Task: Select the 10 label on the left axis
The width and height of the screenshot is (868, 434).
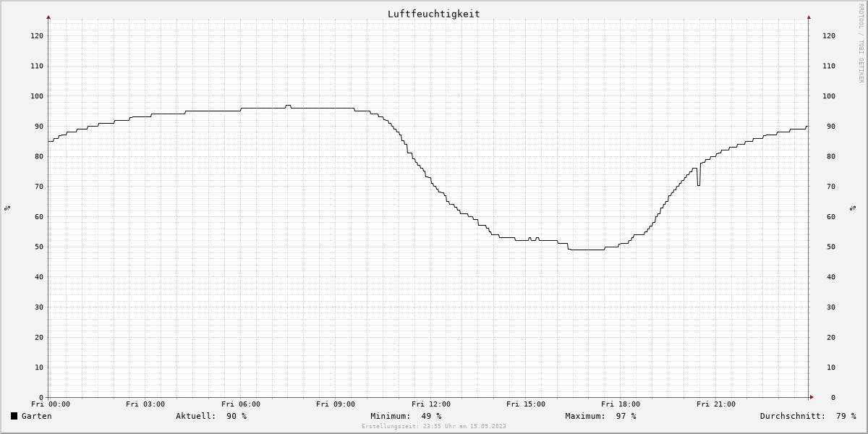Action: [x=39, y=367]
